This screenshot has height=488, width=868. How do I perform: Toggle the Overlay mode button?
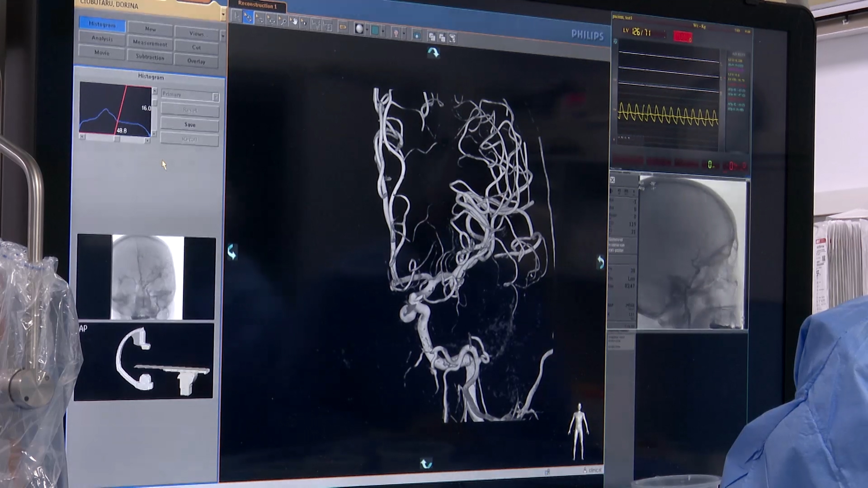[x=196, y=61]
